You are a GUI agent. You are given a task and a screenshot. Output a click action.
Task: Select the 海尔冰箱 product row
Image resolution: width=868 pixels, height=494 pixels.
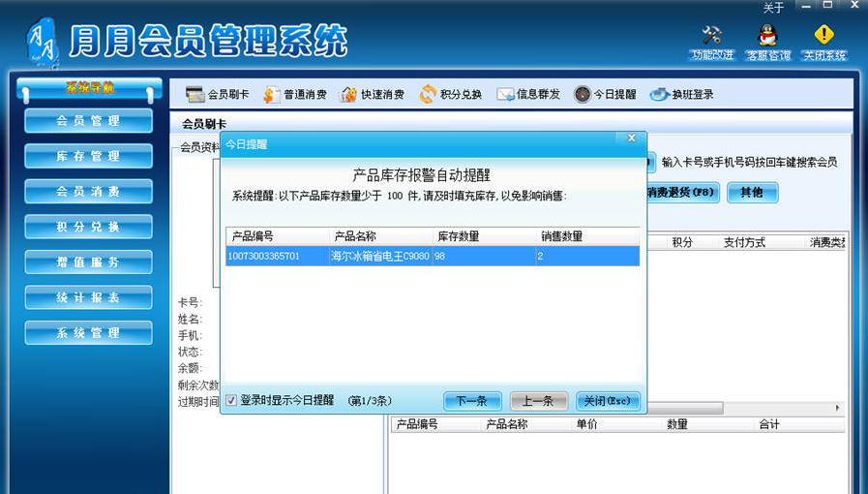pyautogui.click(x=432, y=257)
